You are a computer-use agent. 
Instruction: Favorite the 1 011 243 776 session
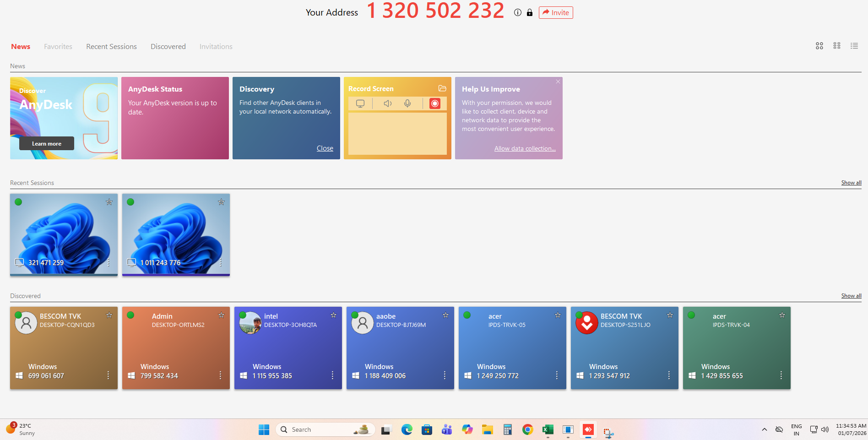[221, 202]
